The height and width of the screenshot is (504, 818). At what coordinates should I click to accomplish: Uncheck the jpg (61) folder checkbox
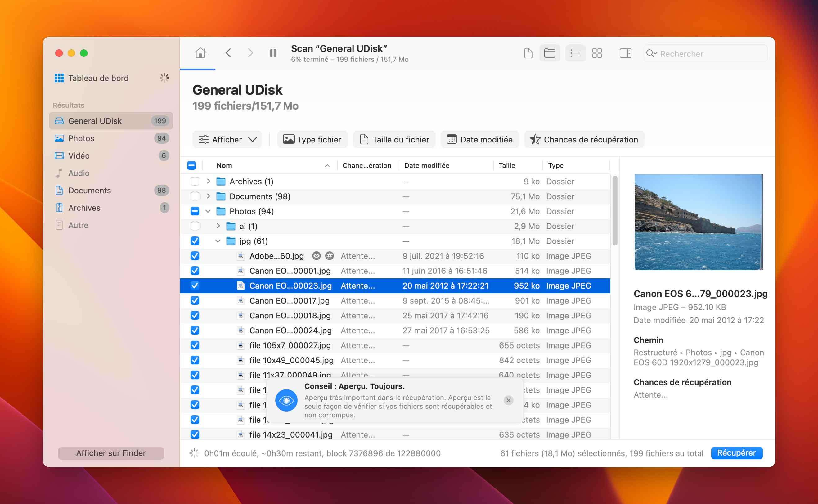point(195,241)
